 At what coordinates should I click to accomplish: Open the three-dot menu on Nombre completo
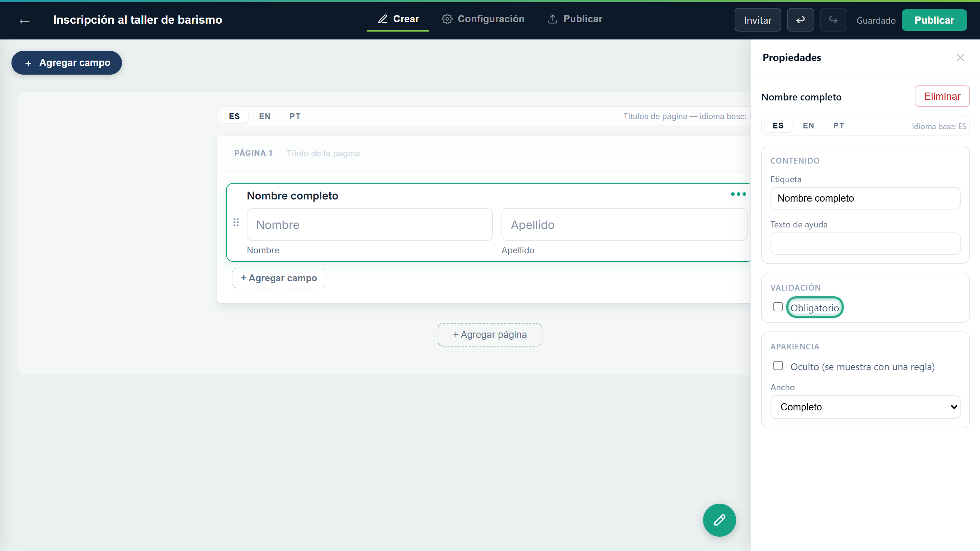coord(738,194)
